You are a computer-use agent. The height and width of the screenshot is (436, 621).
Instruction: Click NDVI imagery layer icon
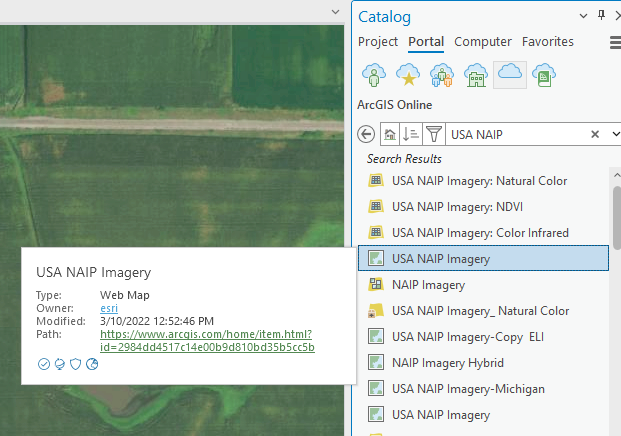[x=376, y=207]
